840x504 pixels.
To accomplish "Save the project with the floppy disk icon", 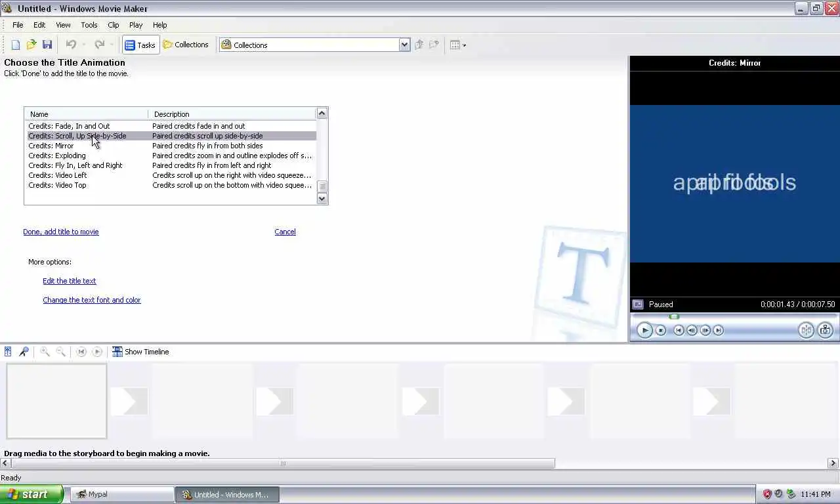I will point(47,45).
